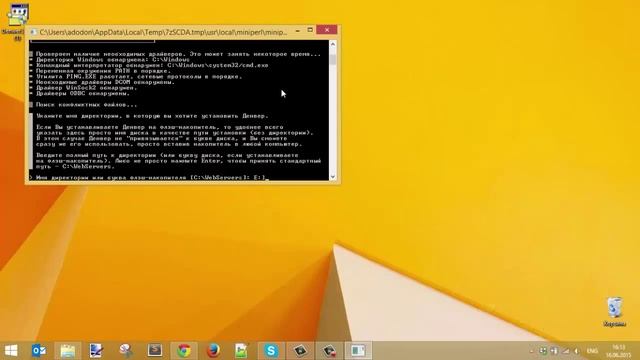Screen dimensions: 640x360
Task: Close the console installer window
Action: click(x=327, y=30)
